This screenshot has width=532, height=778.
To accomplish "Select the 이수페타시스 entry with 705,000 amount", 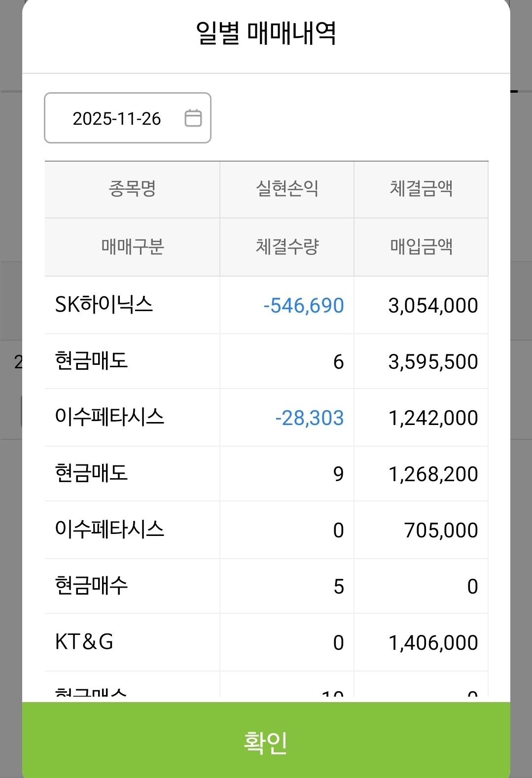I will tap(109, 530).
